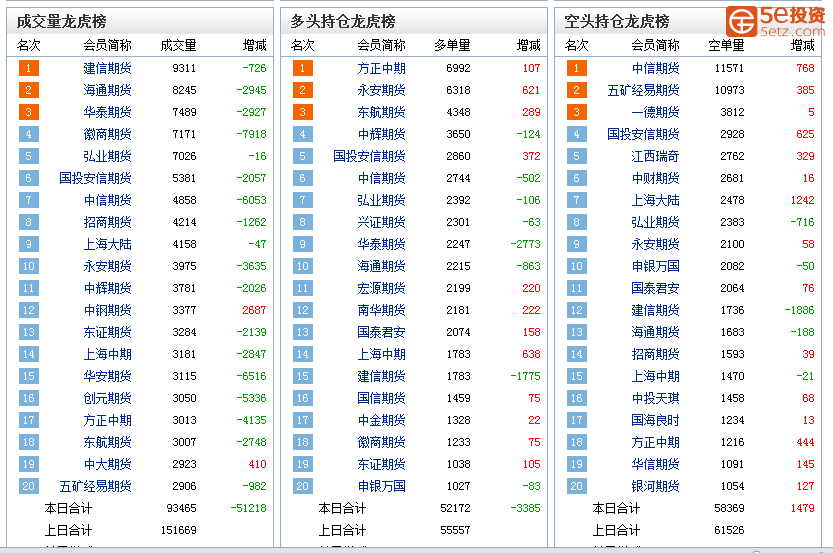Open 国海良时 member link
This screenshot has height=553, width=833.
pos(656,420)
